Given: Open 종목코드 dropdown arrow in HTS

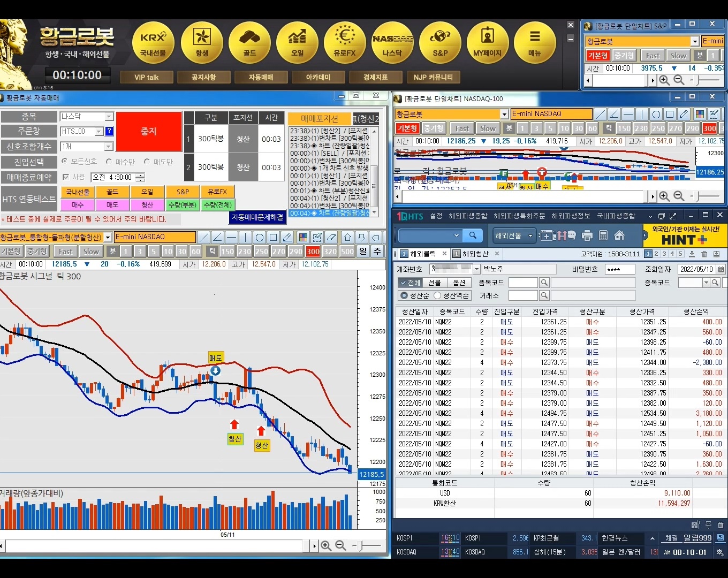Looking at the screenshot, I should coord(706,283).
